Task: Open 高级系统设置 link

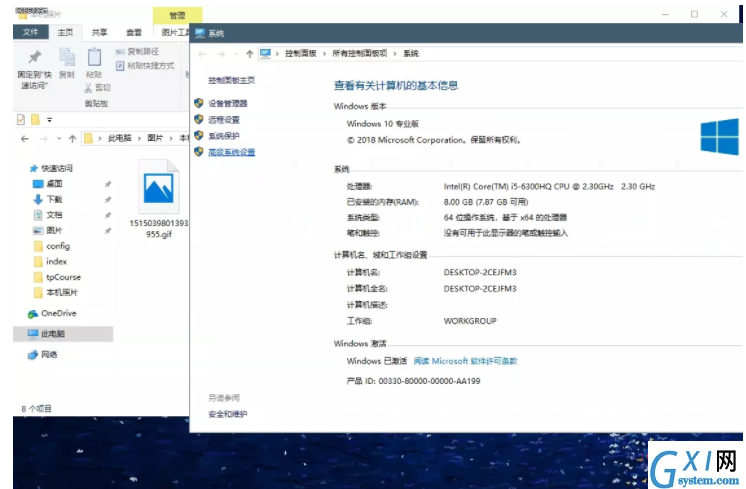Action: (x=232, y=152)
